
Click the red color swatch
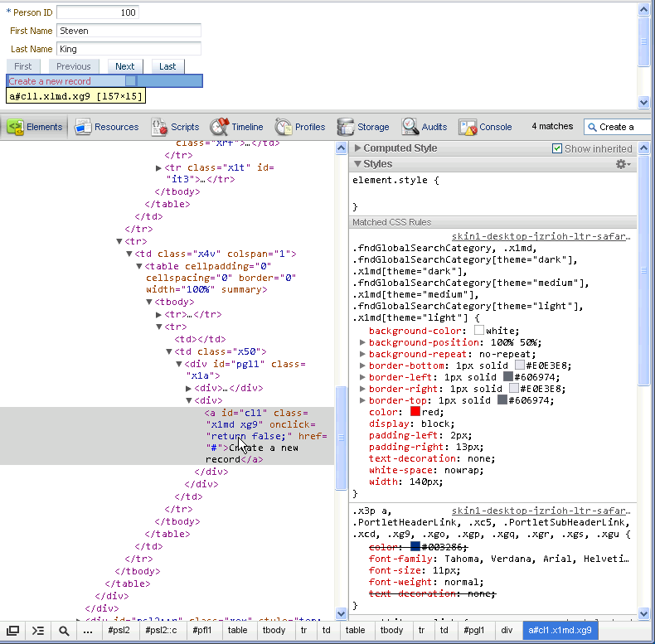[x=415, y=412]
